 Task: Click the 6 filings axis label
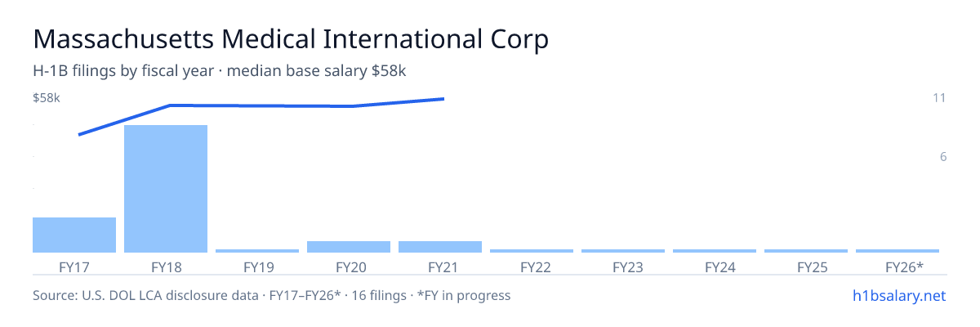click(x=942, y=157)
